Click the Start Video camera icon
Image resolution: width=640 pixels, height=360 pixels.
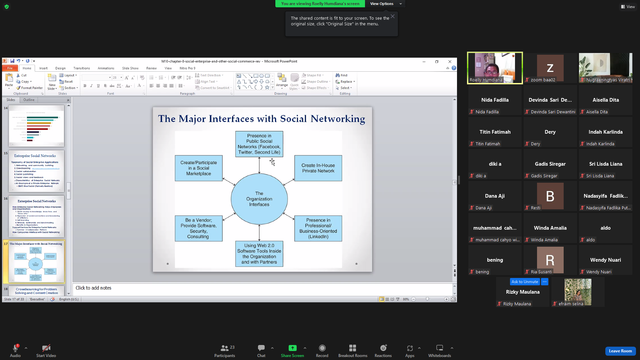pyautogui.click(x=46, y=348)
